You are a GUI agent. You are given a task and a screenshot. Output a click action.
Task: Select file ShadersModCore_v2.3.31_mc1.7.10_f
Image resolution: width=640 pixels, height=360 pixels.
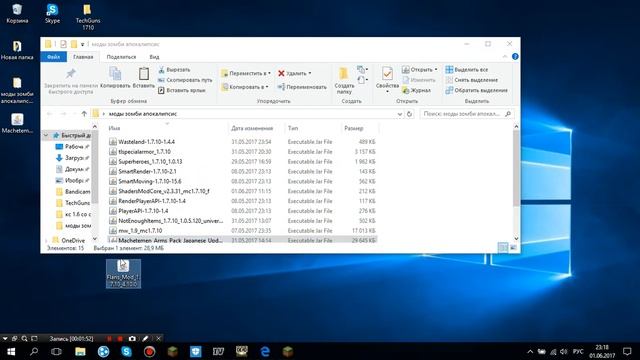point(242,191)
